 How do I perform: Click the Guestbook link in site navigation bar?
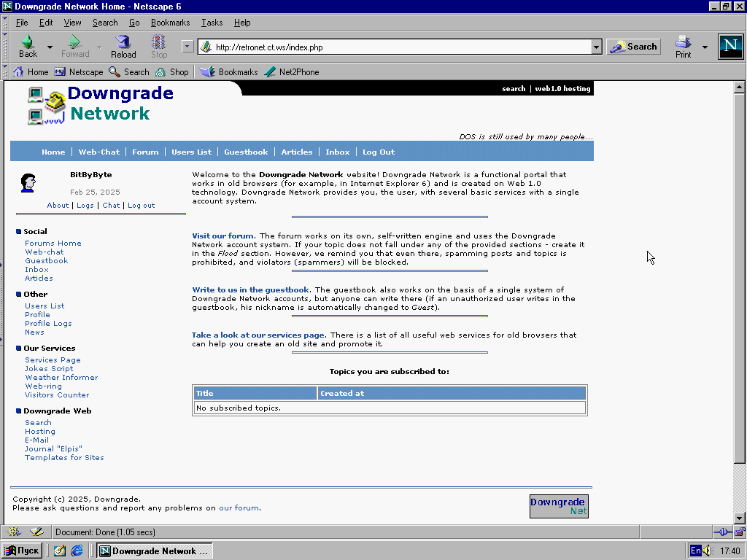coord(246,152)
